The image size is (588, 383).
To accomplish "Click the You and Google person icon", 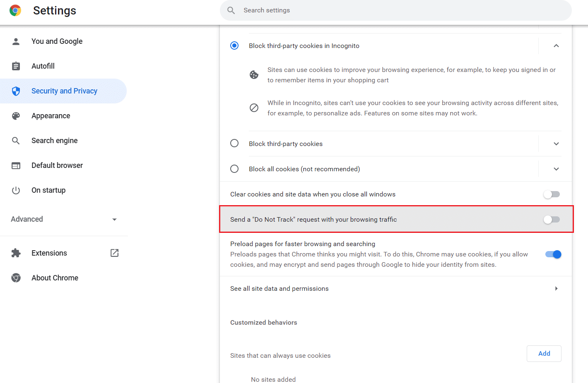I will tap(16, 41).
